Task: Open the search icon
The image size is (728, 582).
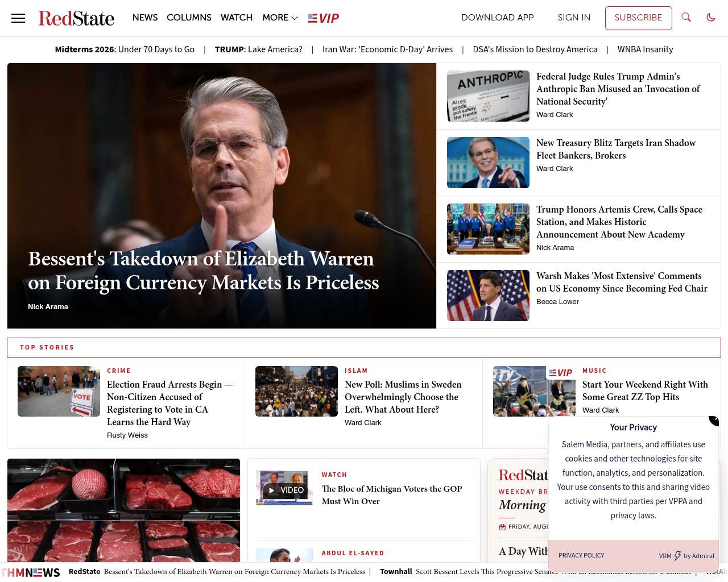Action: point(686,18)
